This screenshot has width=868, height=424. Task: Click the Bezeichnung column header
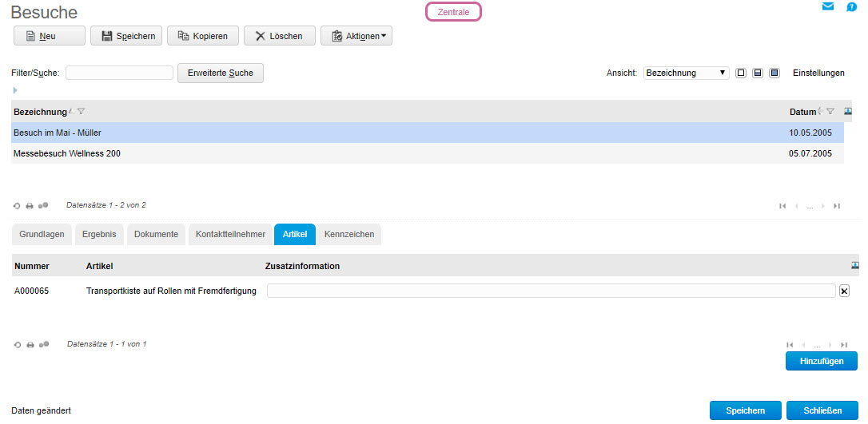(40, 112)
